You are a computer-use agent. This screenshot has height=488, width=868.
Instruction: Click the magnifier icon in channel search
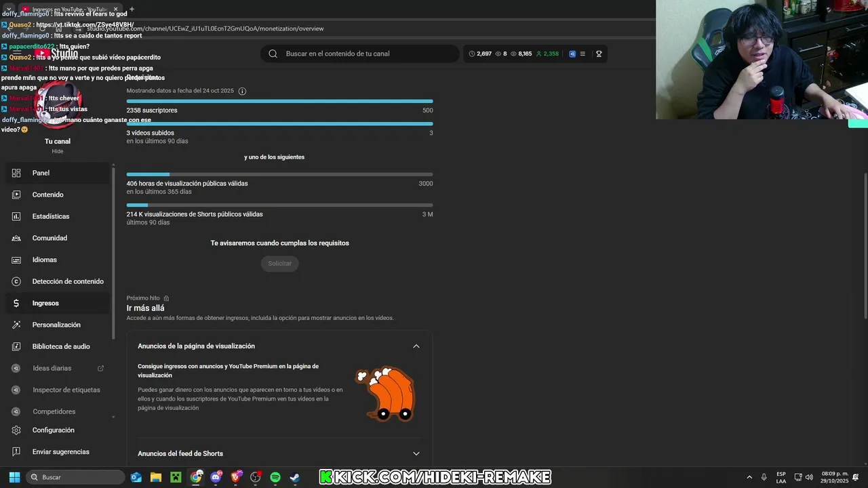(x=273, y=54)
